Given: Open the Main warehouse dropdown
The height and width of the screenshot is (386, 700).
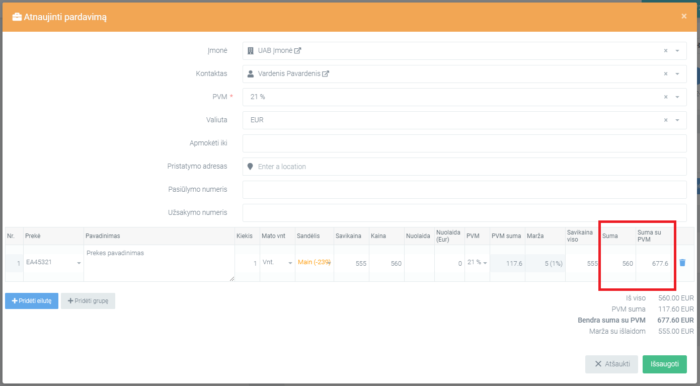Looking at the screenshot, I should [314, 263].
